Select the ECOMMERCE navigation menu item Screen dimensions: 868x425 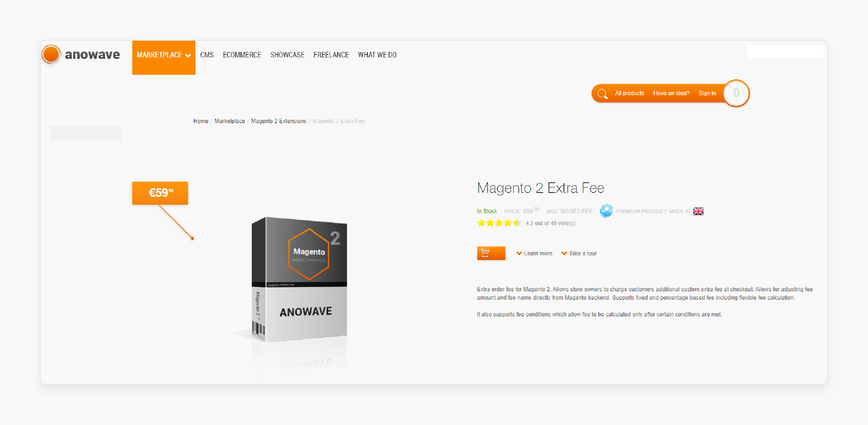tap(242, 55)
